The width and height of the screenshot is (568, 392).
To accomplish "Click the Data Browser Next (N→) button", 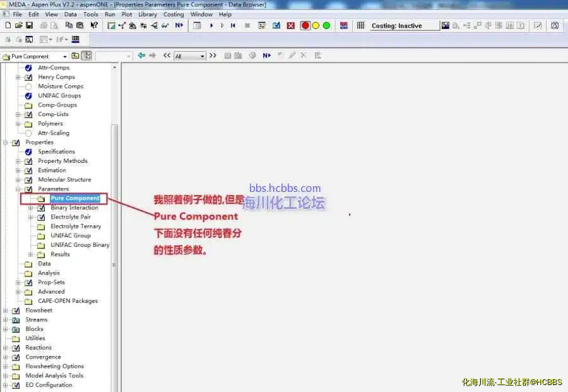I will click(x=266, y=56).
